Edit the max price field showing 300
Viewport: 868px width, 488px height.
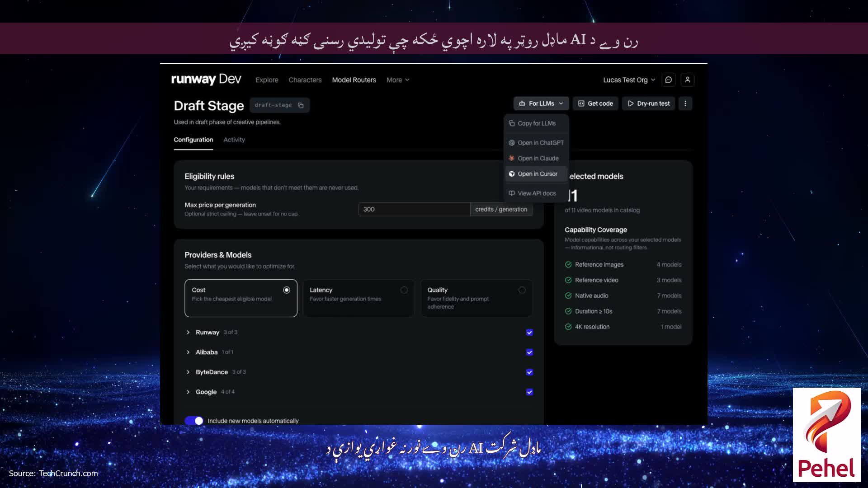(414, 209)
